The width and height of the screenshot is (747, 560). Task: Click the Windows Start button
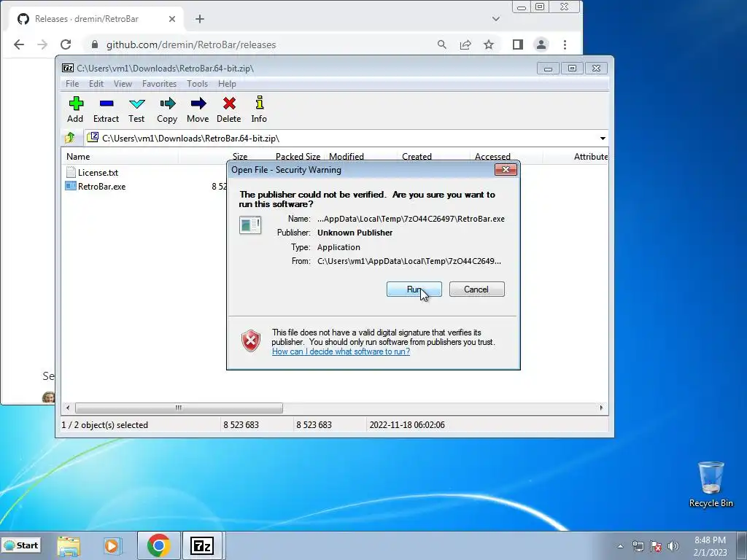tap(21, 545)
